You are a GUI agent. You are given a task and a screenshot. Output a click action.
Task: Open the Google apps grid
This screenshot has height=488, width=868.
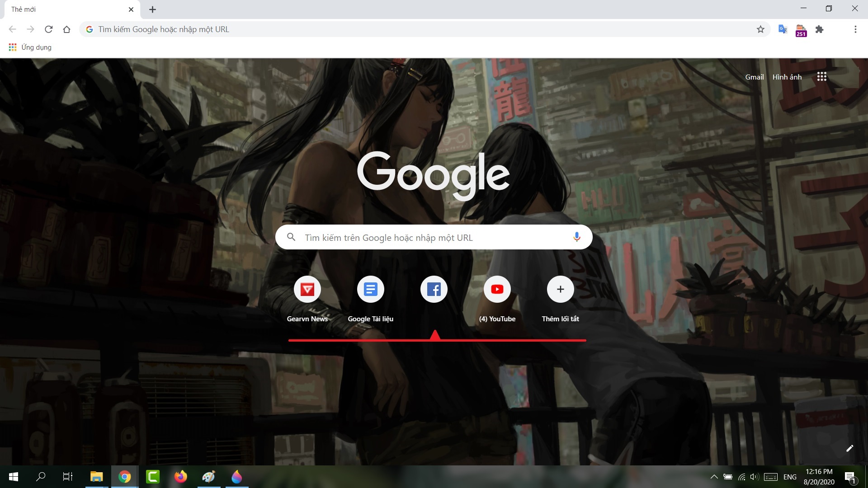pyautogui.click(x=821, y=77)
